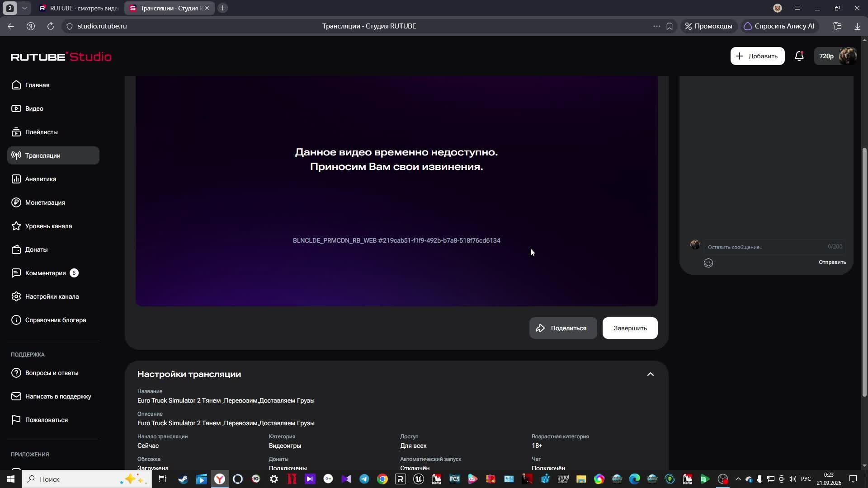The height and width of the screenshot is (488, 868).
Task: Open File Explorer from the taskbar
Action: pos(581,479)
